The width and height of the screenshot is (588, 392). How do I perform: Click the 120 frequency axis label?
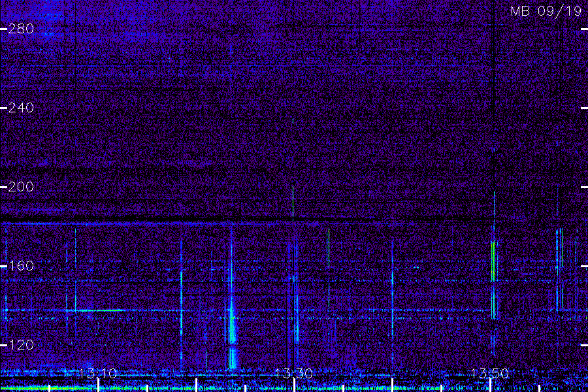[x=21, y=345]
